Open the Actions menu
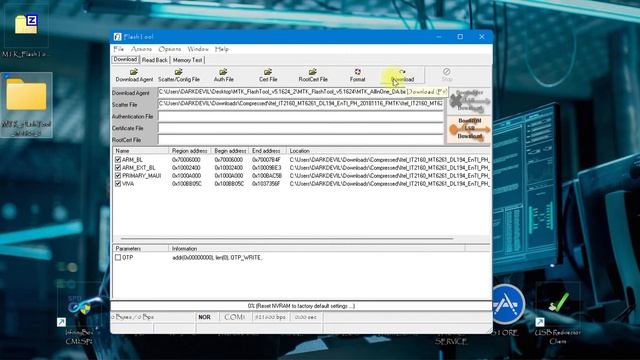 coord(141,49)
